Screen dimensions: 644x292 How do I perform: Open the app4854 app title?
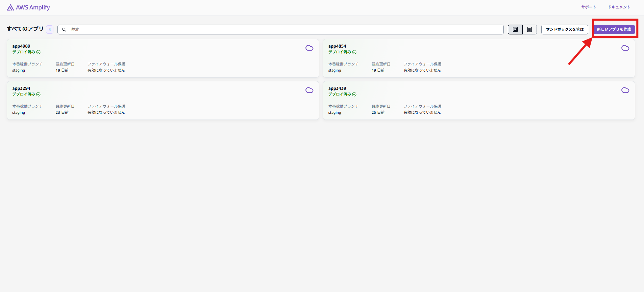click(337, 46)
